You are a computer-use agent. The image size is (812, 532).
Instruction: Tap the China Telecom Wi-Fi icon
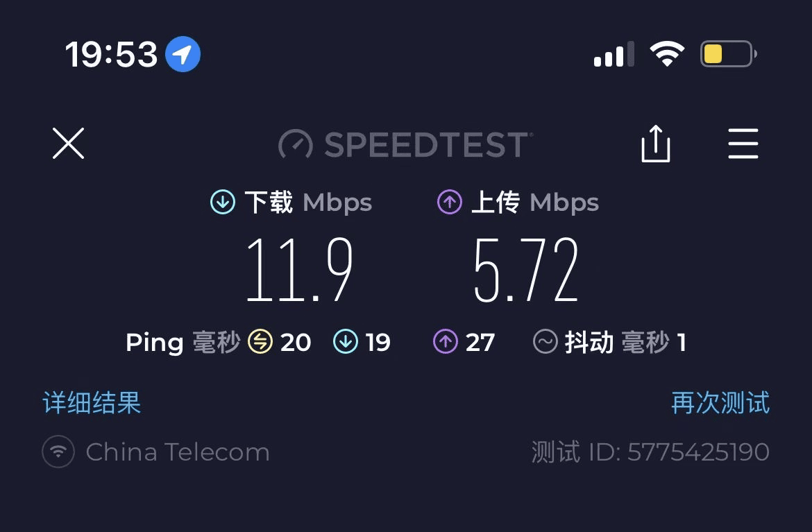[x=58, y=452]
